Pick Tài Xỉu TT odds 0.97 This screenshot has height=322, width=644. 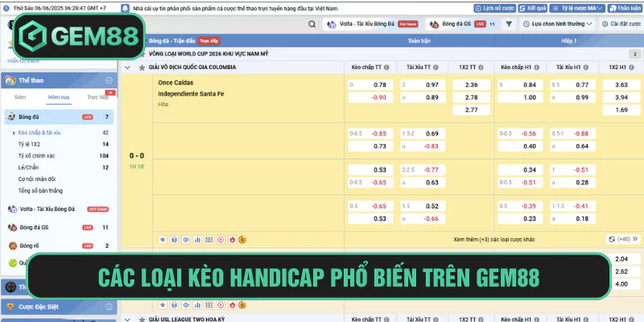pyautogui.click(x=423, y=85)
